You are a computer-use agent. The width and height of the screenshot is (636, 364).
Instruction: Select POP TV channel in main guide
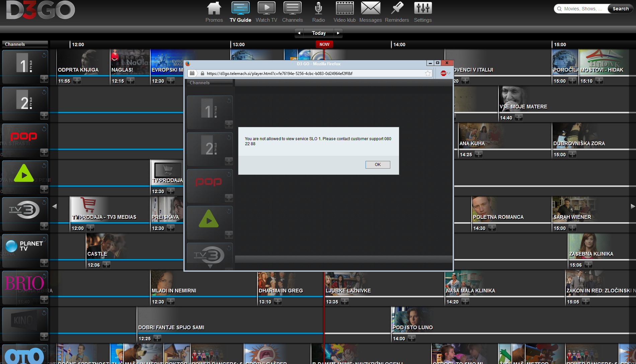point(25,140)
